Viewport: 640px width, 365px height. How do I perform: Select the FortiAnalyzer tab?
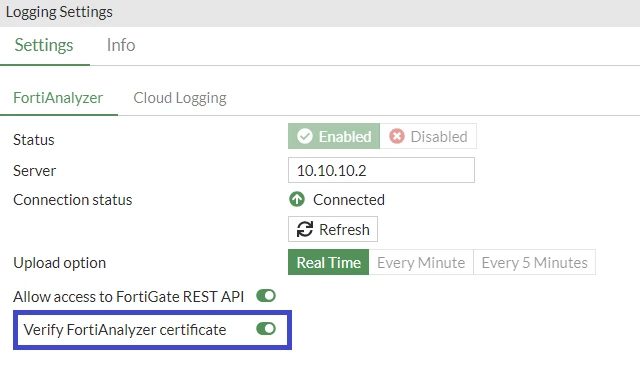(58, 98)
